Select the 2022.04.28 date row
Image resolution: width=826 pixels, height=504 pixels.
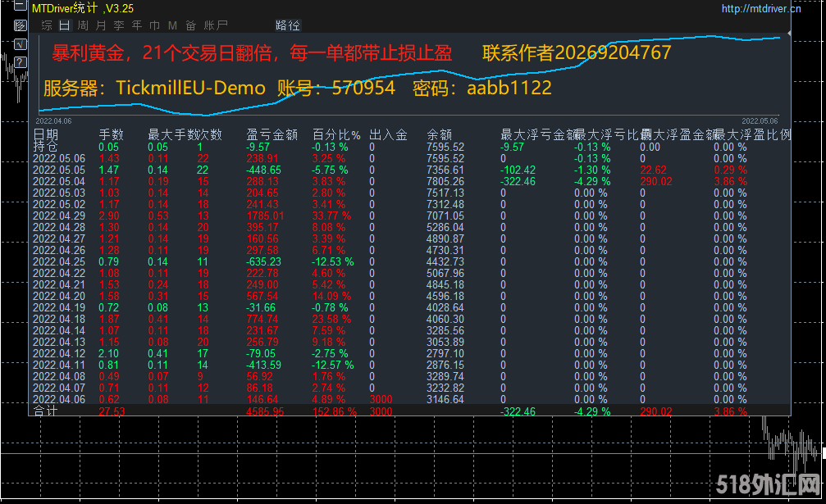(x=59, y=227)
